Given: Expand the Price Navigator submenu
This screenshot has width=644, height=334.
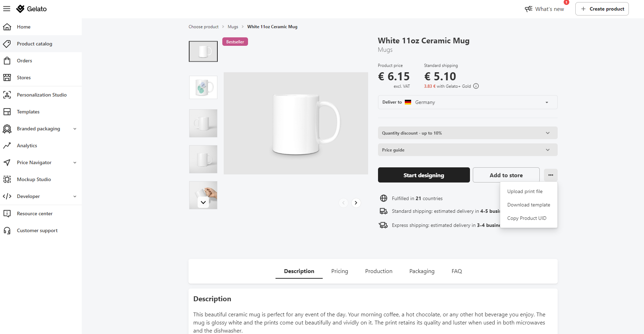Looking at the screenshot, I should [x=75, y=162].
